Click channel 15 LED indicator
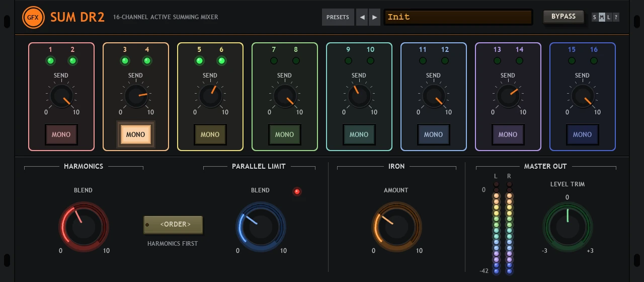Screen dimensions: 644x282 coord(572,61)
